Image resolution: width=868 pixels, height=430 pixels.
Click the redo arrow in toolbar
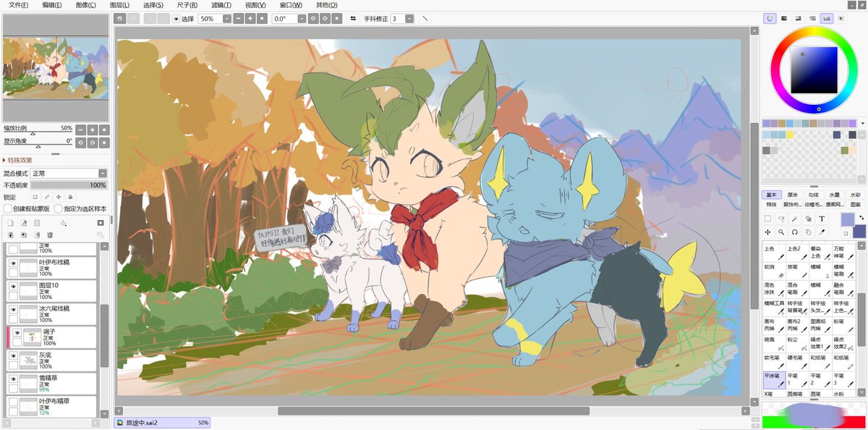click(x=132, y=18)
